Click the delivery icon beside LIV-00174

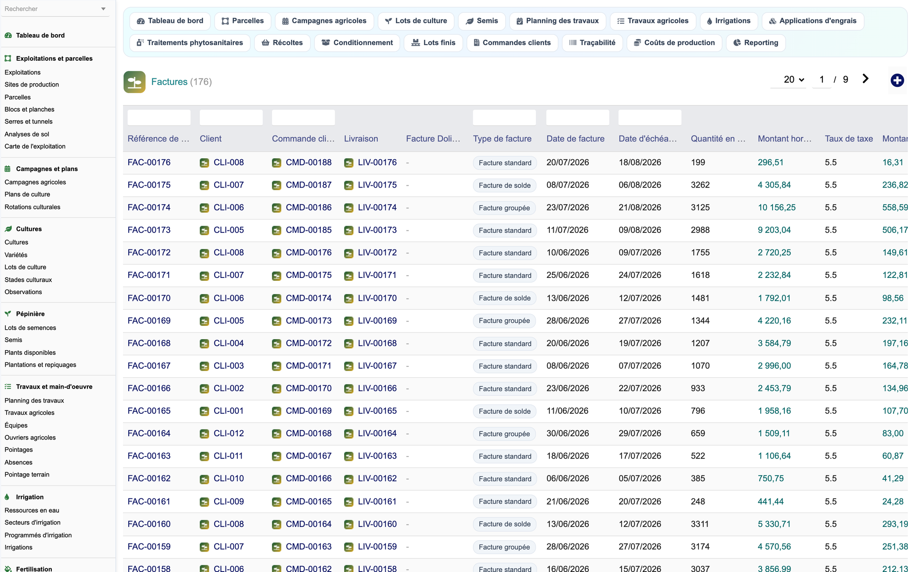[x=349, y=208]
